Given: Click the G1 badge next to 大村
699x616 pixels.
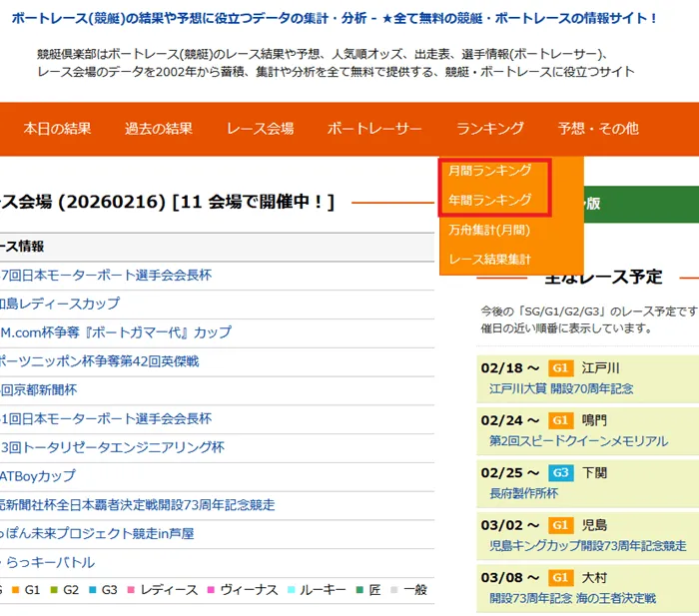Looking at the screenshot, I should [x=560, y=577].
